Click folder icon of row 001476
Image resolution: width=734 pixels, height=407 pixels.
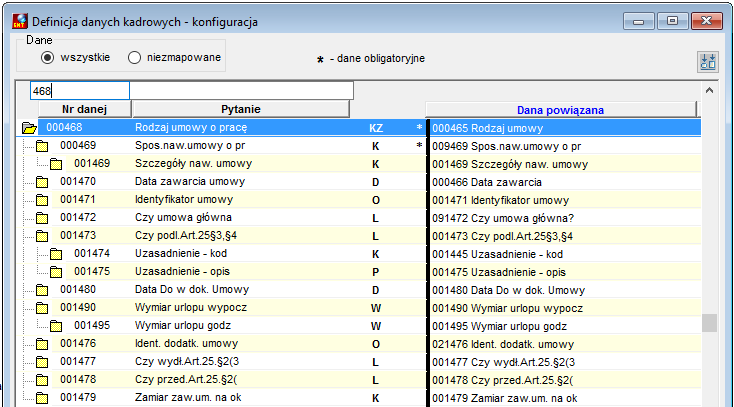tap(42, 344)
